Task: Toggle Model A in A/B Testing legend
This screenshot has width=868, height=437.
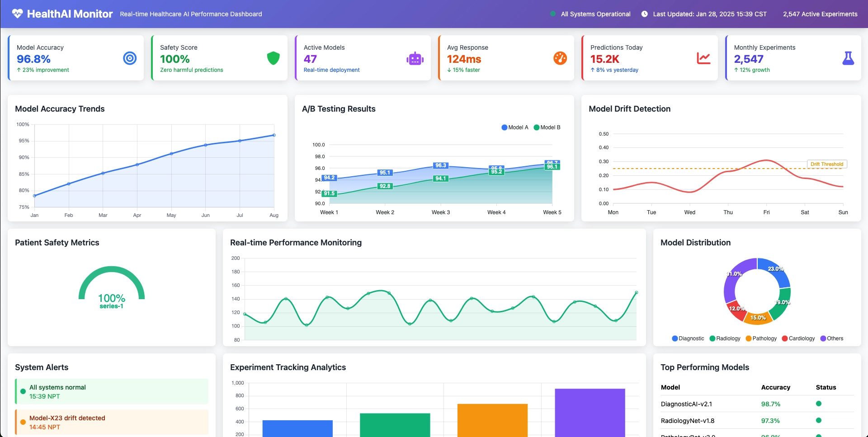Action: tap(514, 127)
